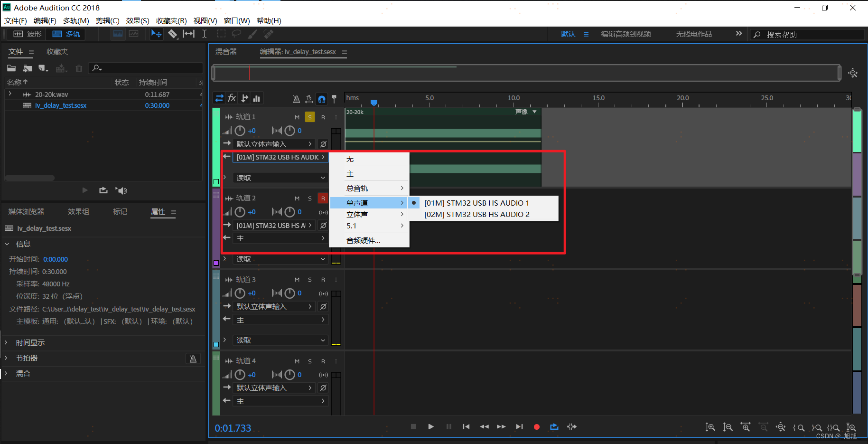This screenshot has width=868, height=444.
Task: Click the Fast Forward button
Action: 501,427
